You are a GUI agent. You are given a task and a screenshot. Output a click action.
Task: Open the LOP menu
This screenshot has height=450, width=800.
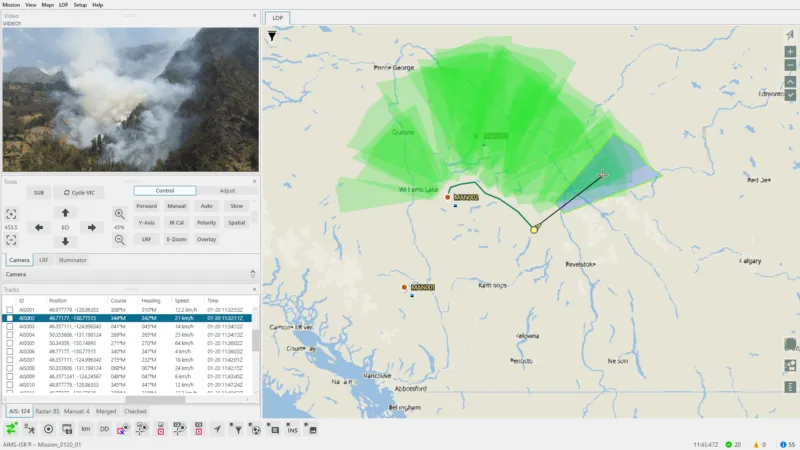point(63,5)
